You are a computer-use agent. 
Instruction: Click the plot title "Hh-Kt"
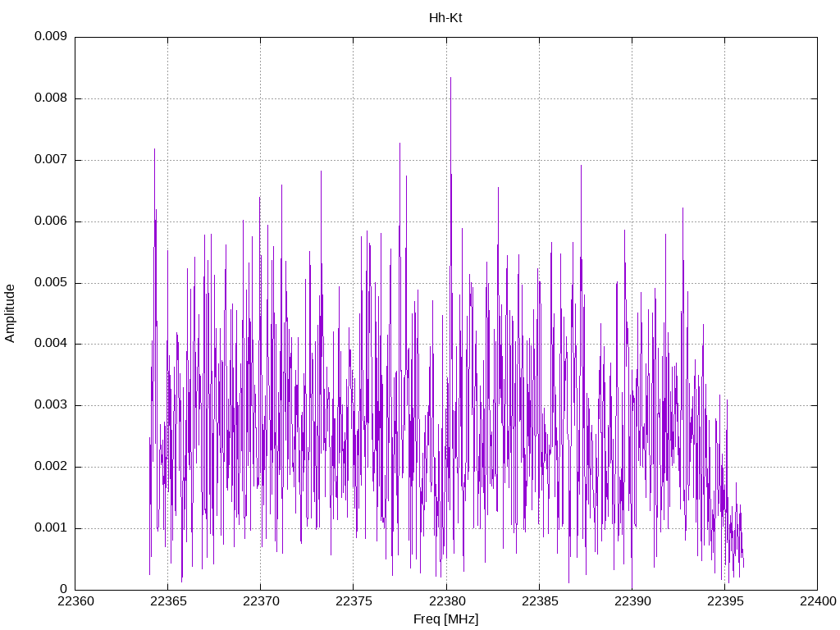pyautogui.click(x=445, y=18)
